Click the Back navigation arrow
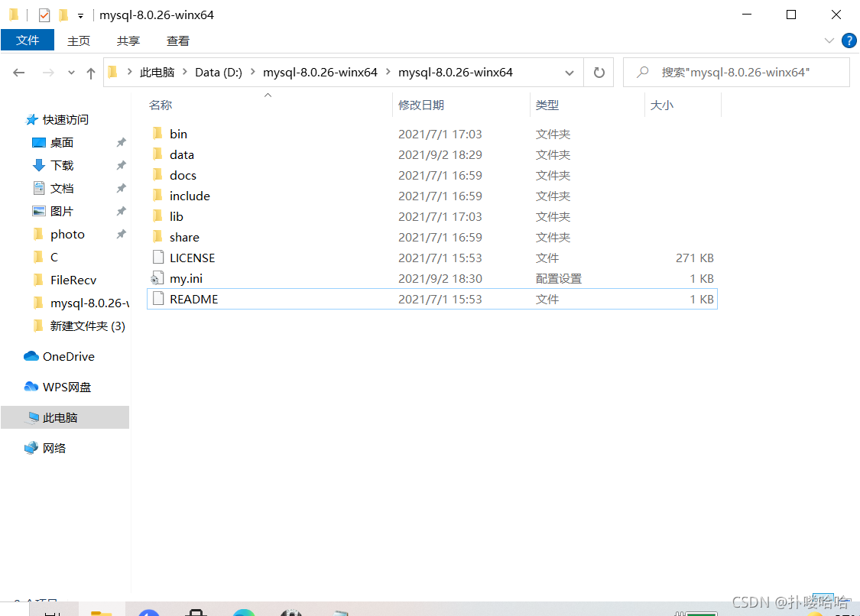Image resolution: width=860 pixels, height=616 pixels. click(19, 73)
